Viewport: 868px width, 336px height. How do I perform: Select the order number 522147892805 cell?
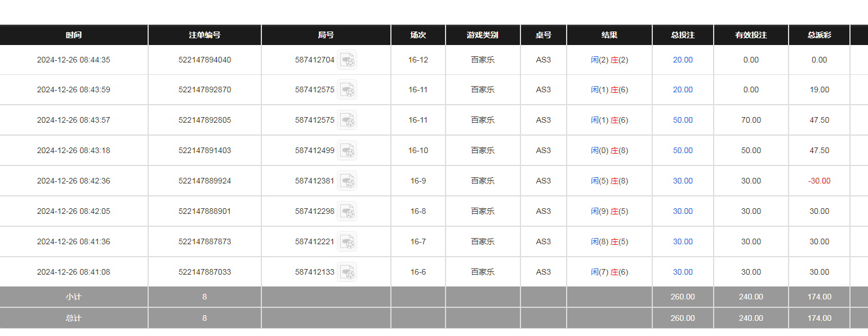204,120
